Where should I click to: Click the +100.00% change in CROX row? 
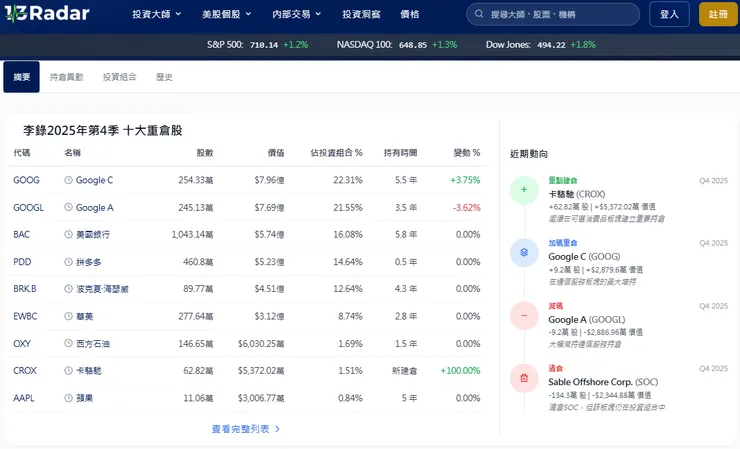[460, 371]
